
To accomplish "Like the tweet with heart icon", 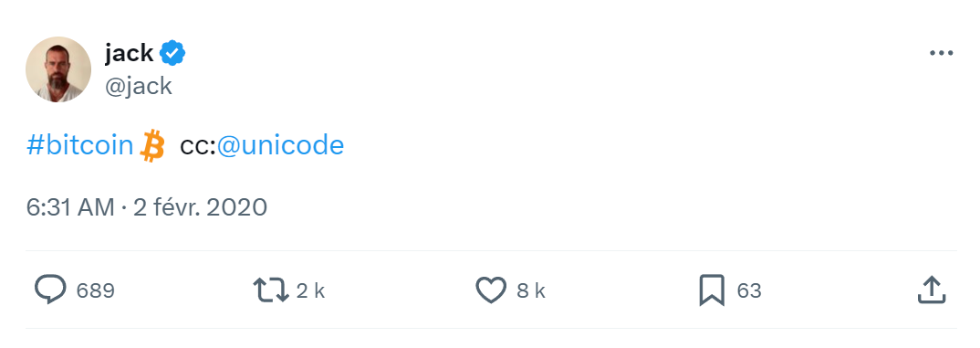I will pos(491,291).
